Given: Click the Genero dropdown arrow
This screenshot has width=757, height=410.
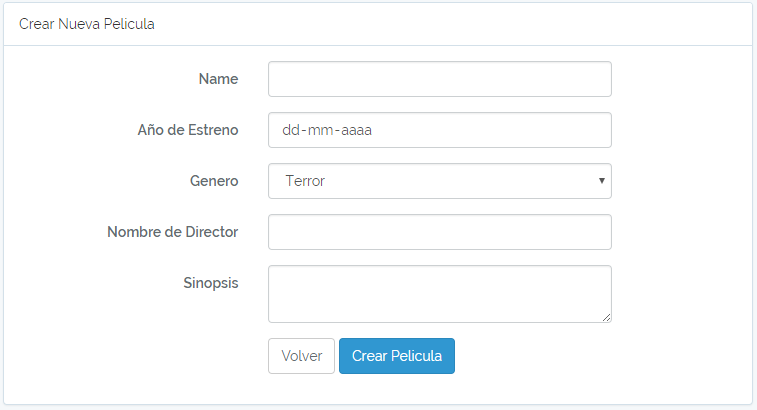Looking at the screenshot, I should [x=602, y=181].
